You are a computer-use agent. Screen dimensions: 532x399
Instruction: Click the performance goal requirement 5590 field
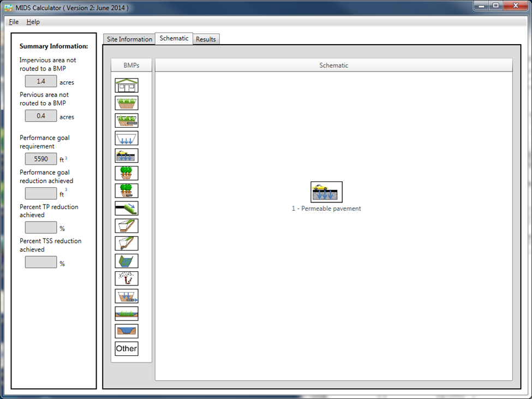41,159
